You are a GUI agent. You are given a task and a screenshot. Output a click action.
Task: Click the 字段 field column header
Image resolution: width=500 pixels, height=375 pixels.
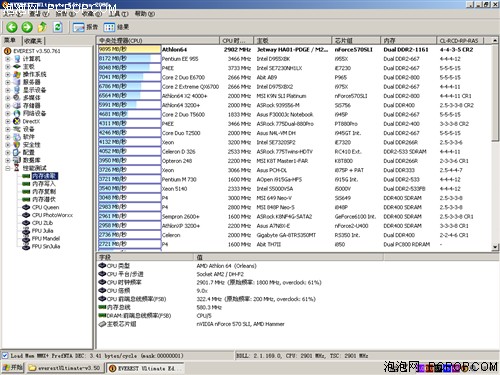tap(145, 257)
